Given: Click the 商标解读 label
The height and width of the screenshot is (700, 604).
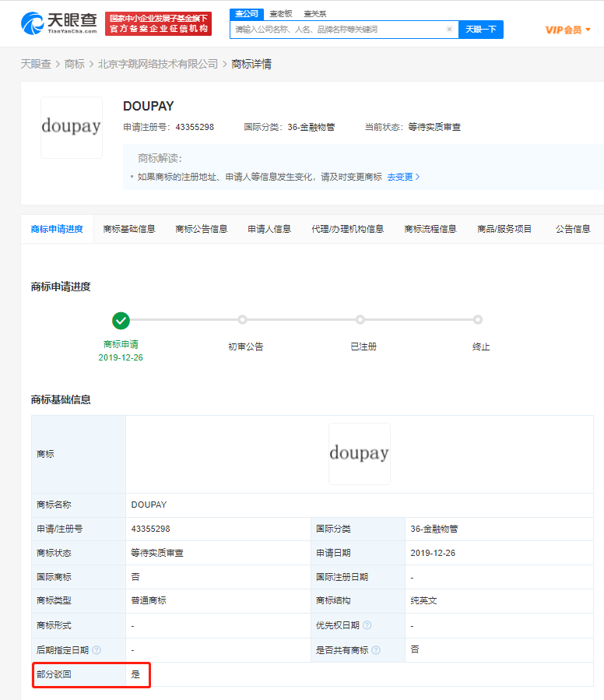Looking at the screenshot, I should click(x=160, y=159).
